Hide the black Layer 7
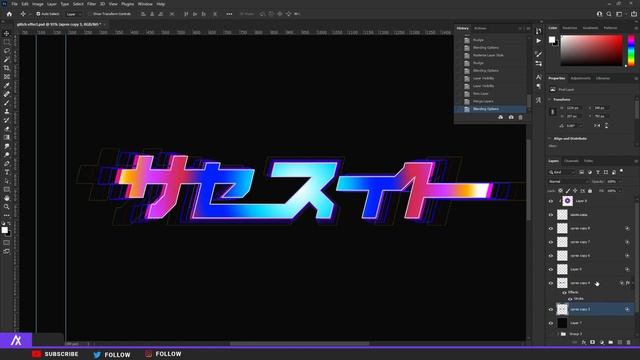 (x=551, y=323)
